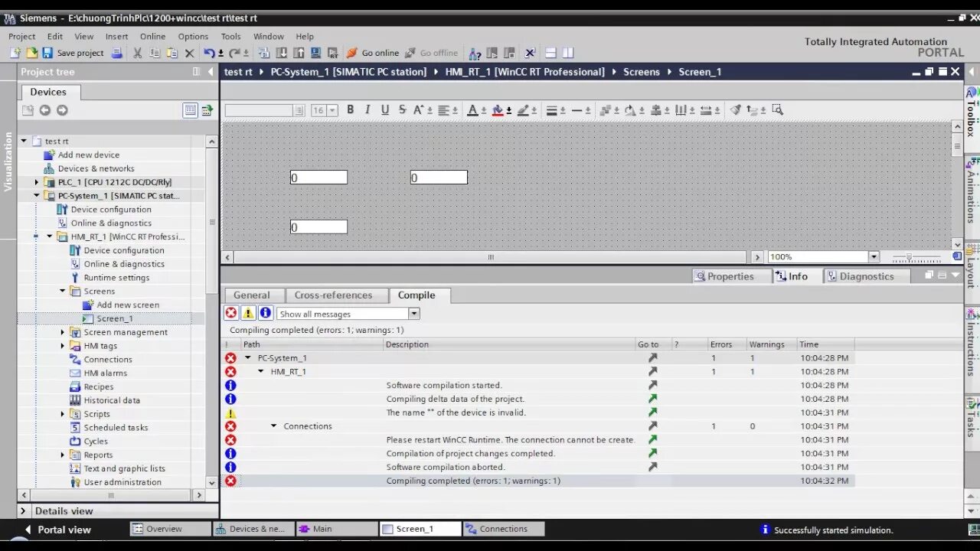The height and width of the screenshot is (551, 980).
Task: Open the Main editor taskbar item
Action: tap(337, 529)
